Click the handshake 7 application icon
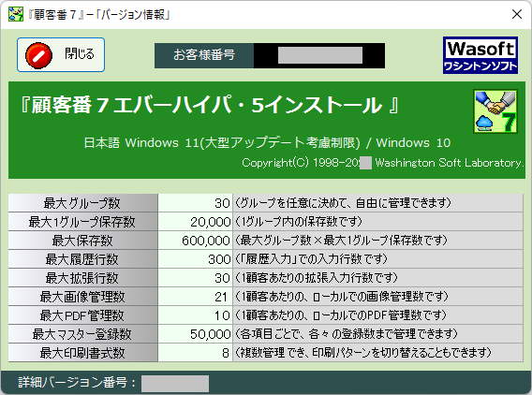The width and height of the screenshot is (532, 395). click(x=495, y=111)
